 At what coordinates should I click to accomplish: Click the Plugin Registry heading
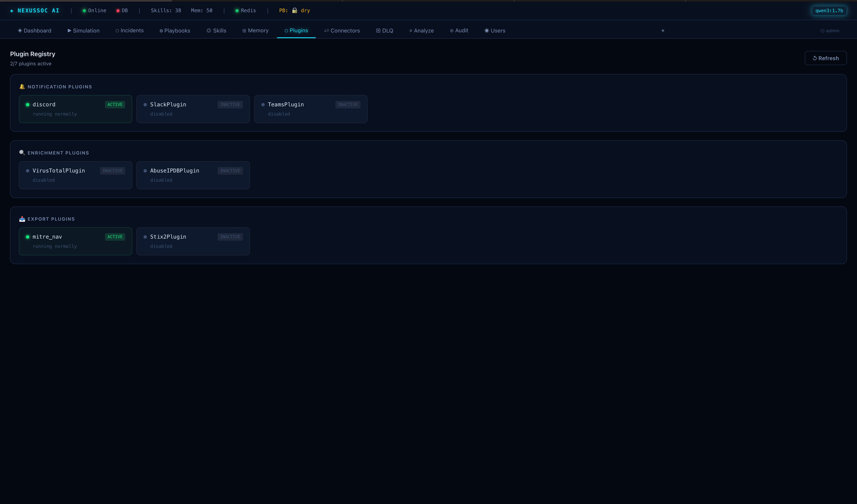(x=33, y=54)
